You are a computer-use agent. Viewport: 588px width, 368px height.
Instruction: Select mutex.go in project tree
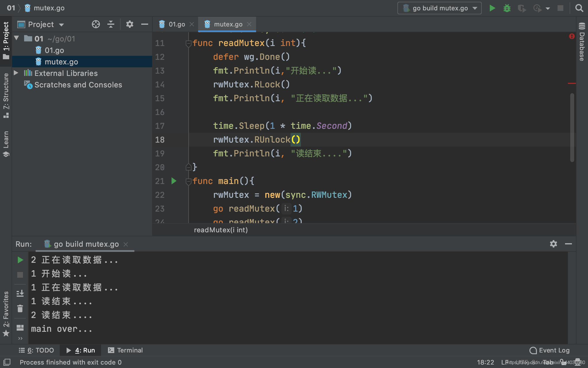click(x=61, y=62)
